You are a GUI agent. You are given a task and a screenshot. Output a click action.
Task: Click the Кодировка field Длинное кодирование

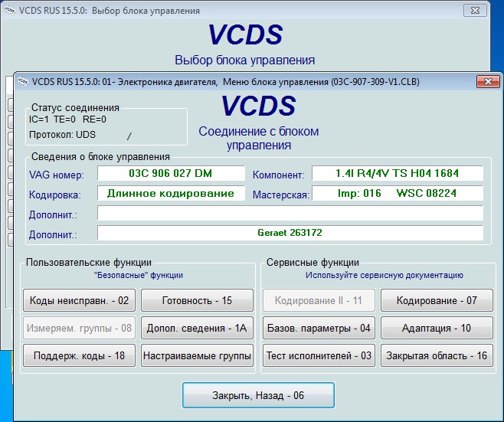pyautogui.click(x=171, y=193)
